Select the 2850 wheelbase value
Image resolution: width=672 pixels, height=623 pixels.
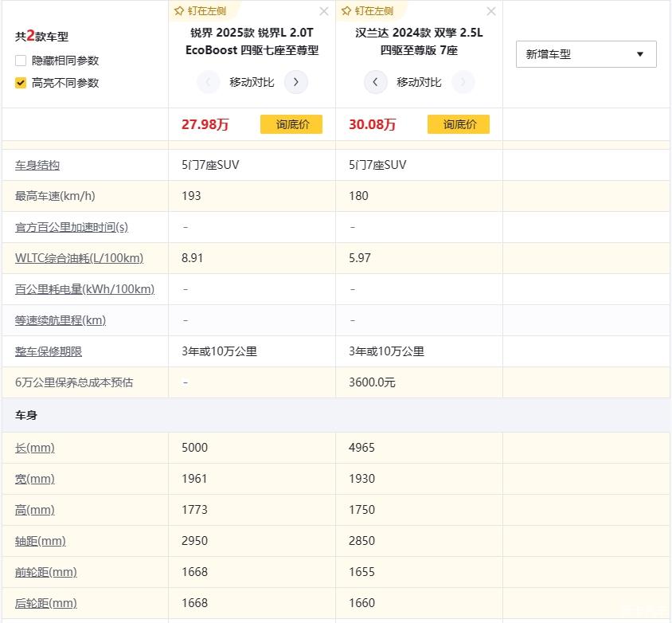[x=361, y=541]
